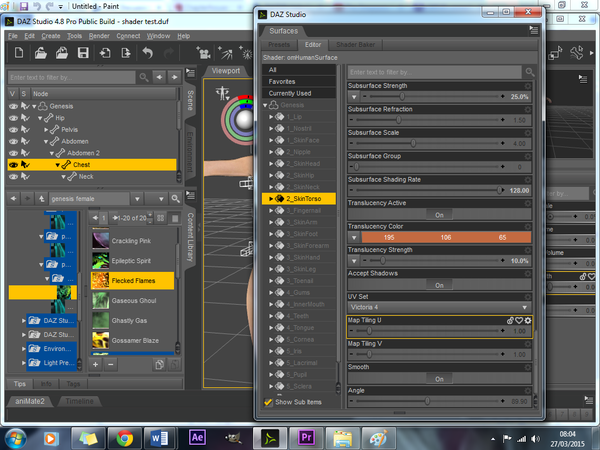Click the Premiere Pro taskbar icon
The image size is (600, 450).
pyautogui.click(x=306, y=438)
